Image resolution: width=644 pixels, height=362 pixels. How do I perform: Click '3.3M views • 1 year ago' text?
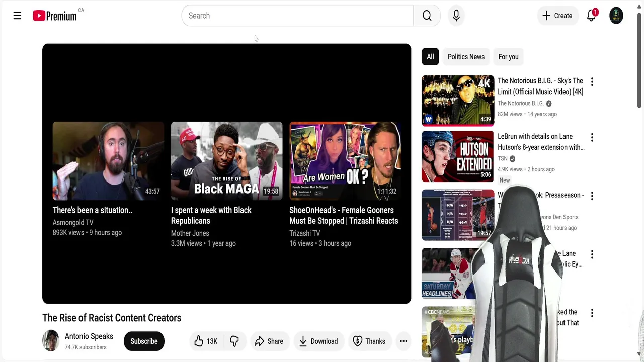203,243
